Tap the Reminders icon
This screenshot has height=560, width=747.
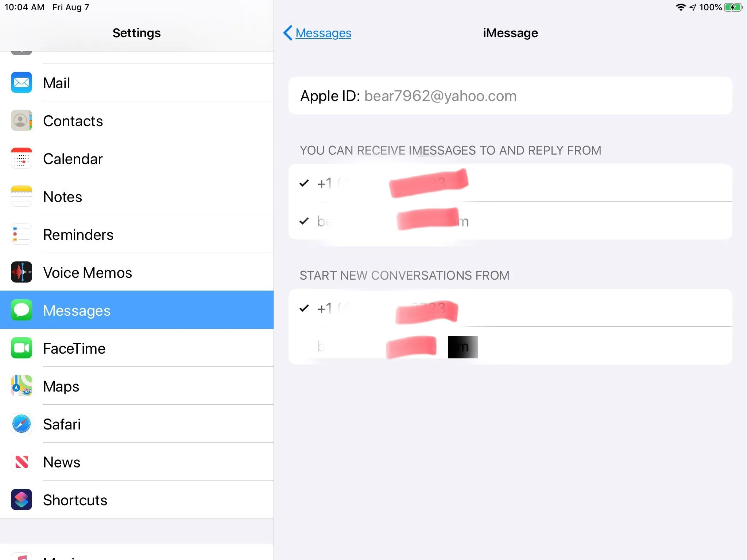click(x=22, y=234)
